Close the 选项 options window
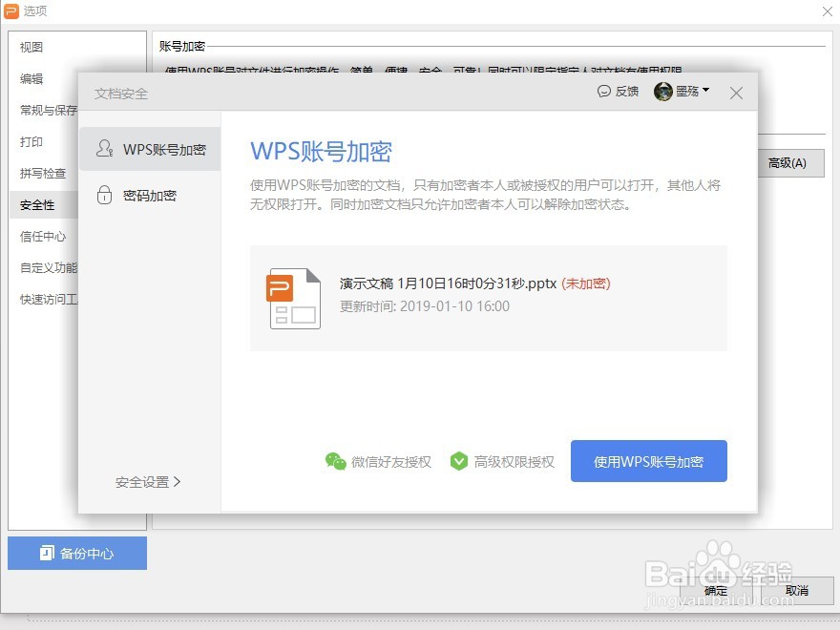 828,11
